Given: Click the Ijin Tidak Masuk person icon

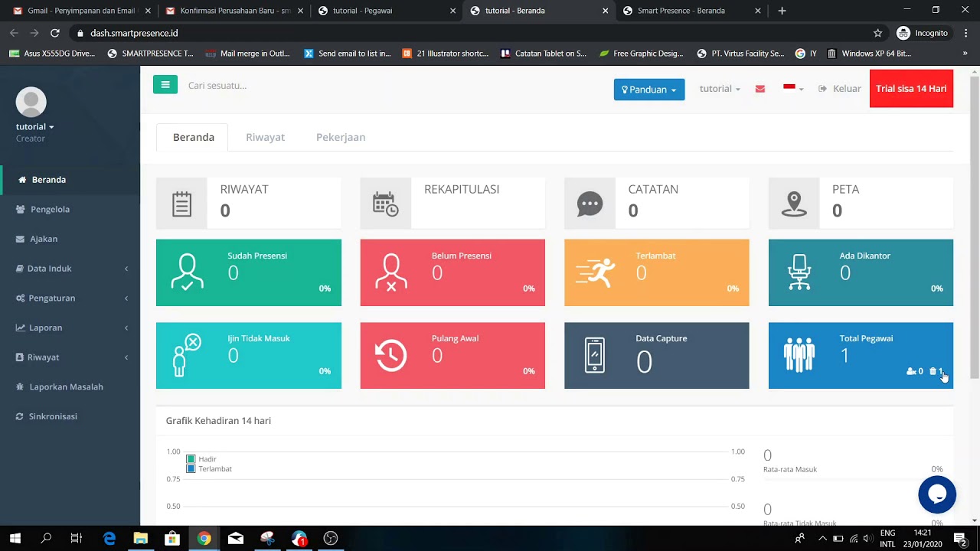Looking at the screenshot, I should pos(186,355).
